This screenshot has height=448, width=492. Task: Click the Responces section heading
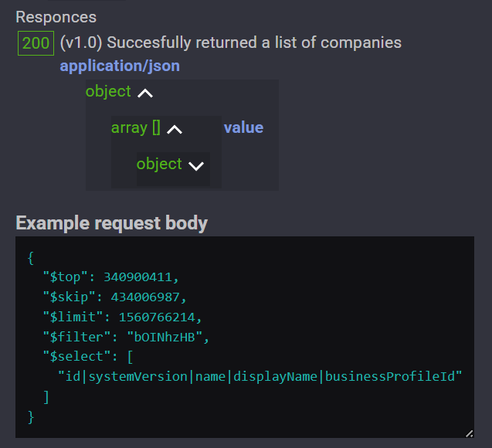click(56, 16)
